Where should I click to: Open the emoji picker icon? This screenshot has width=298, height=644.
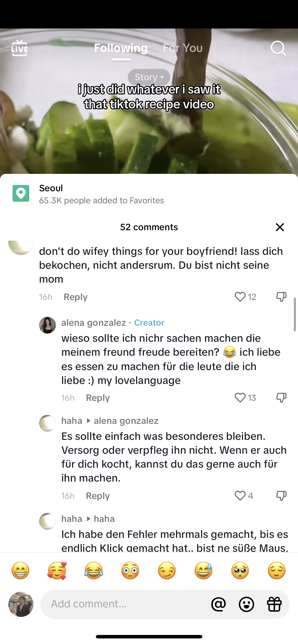[x=246, y=604]
